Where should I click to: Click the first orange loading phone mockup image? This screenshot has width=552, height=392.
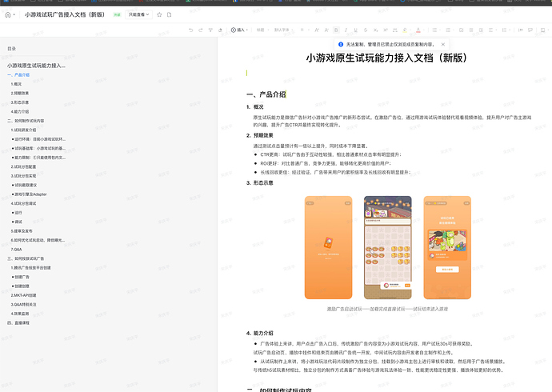329,247
